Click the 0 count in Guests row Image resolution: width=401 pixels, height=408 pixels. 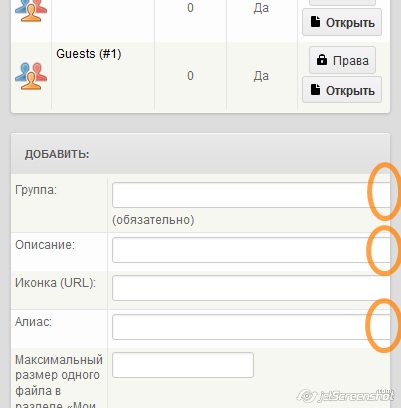click(x=190, y=76)
